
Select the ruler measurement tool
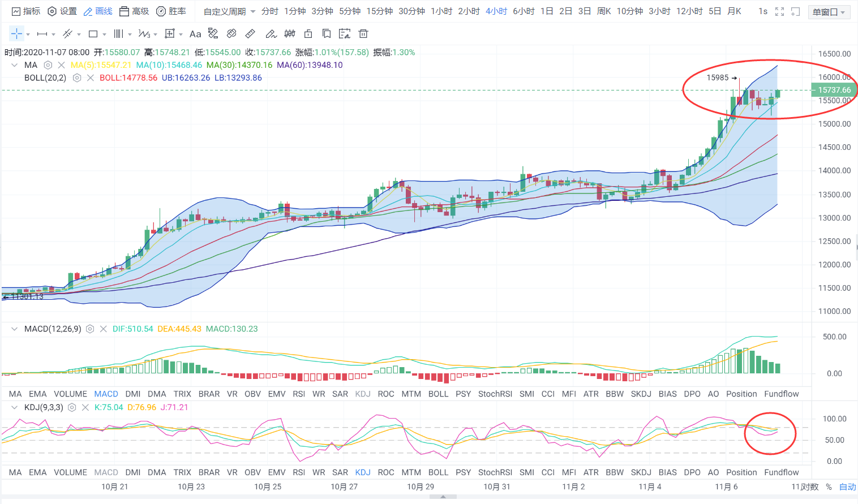click(x=250, y=34)
